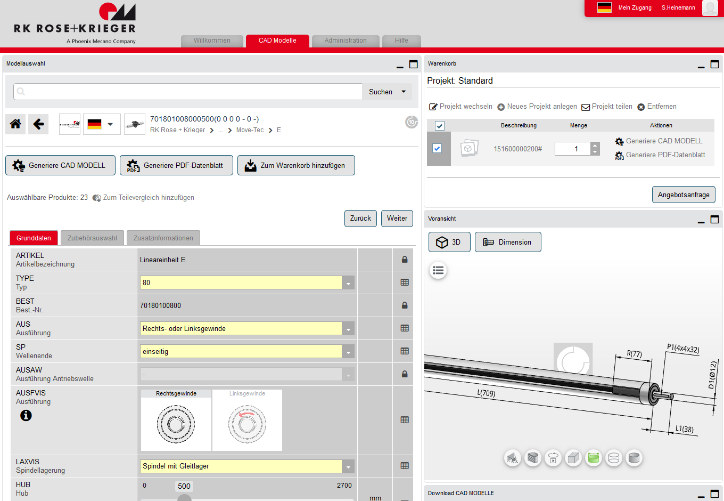Viewport: 724px width, 501px height.
Task: Switch the preview to 3D view
Action: (x=449, y=242)
